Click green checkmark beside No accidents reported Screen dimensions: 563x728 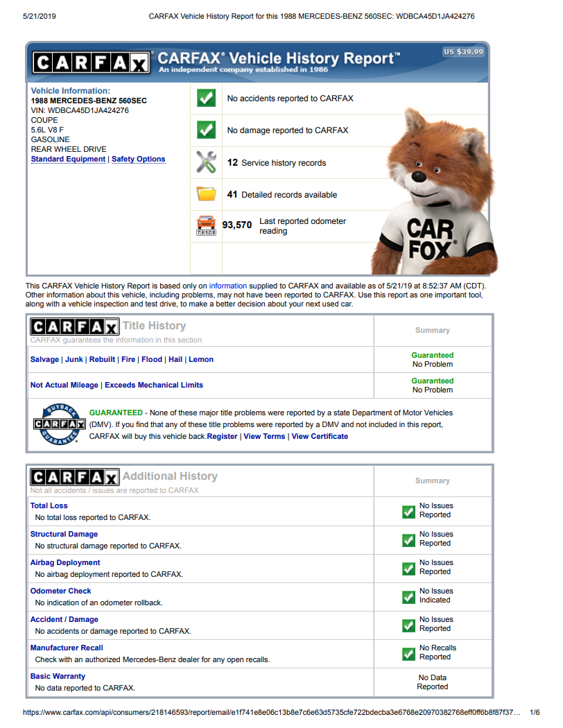pyautogui.click(x=206, y=98)
